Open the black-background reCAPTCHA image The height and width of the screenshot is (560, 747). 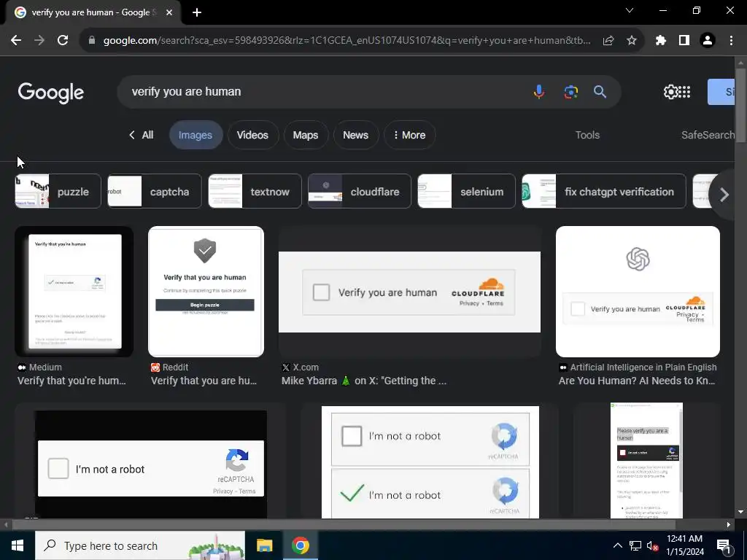click(150, 461)
